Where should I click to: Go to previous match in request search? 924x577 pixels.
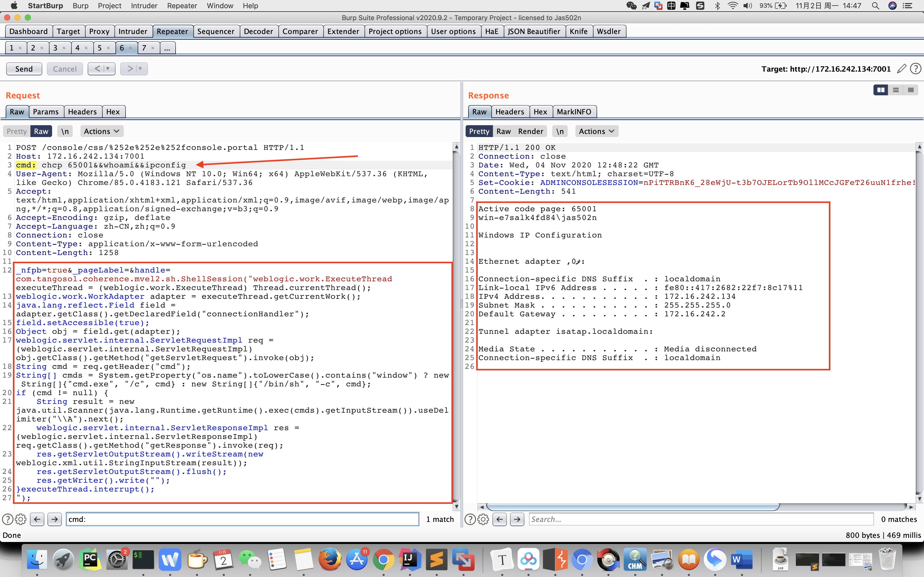[x=37, y=519]
